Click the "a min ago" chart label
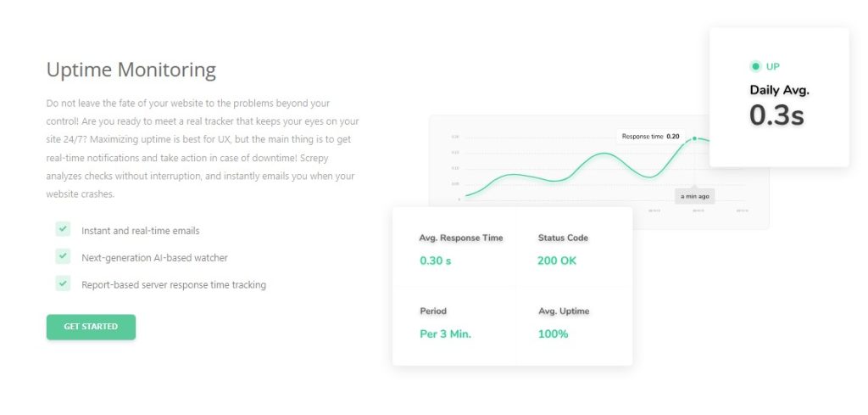868x415 pixels. (x=695, y=196)
